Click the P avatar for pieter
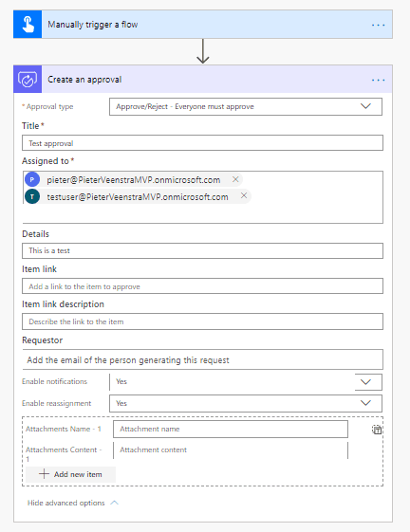410x532 pixels. pyautogui.click(x=32, y=179)
